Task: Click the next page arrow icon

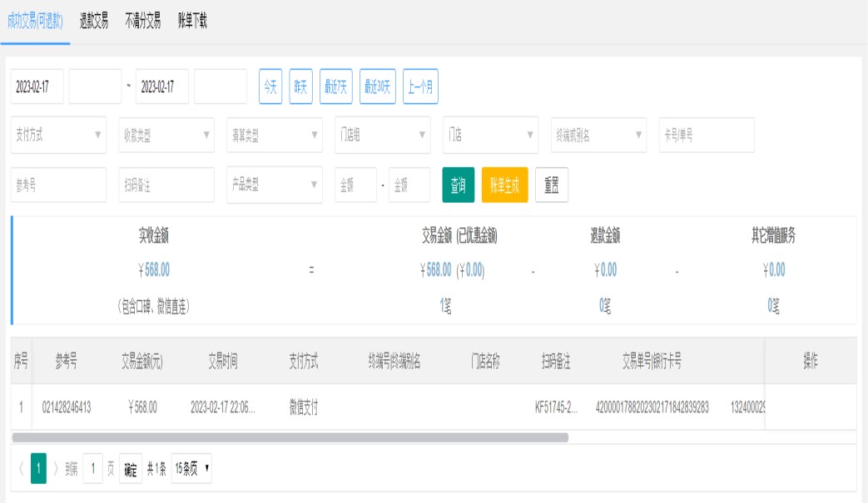Action: [56, 469]
